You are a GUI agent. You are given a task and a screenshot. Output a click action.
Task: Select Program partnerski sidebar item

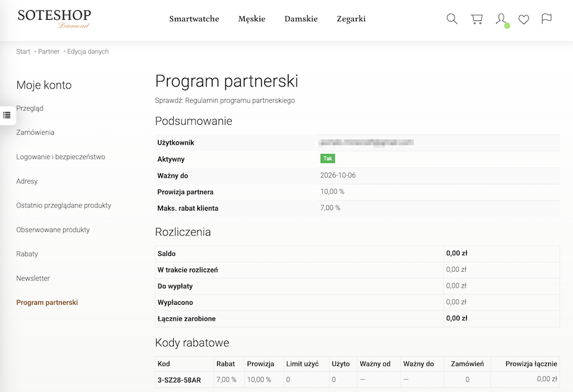(x=46, y=302)
